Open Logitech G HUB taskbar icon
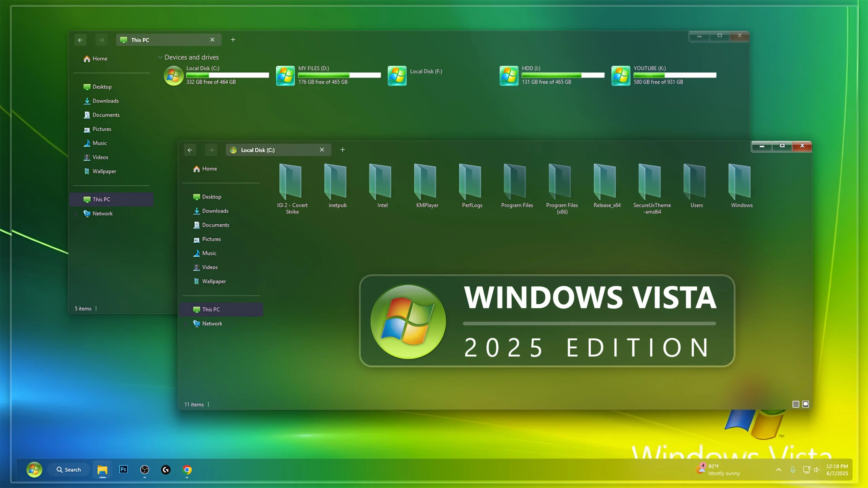Screen dimensions: 868x488 (166, 470)
